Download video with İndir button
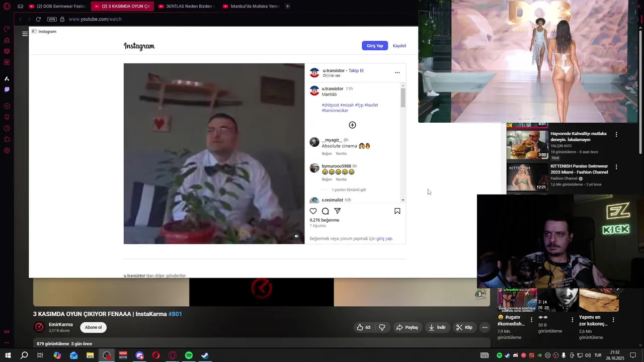 pyautogui.click(x=437, y=327)
